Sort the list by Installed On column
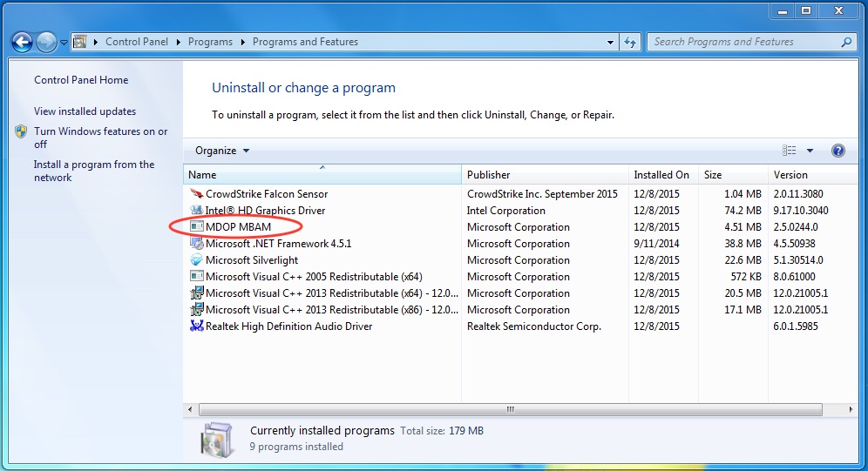Screen dimensions: 868x471 point(663,175)
